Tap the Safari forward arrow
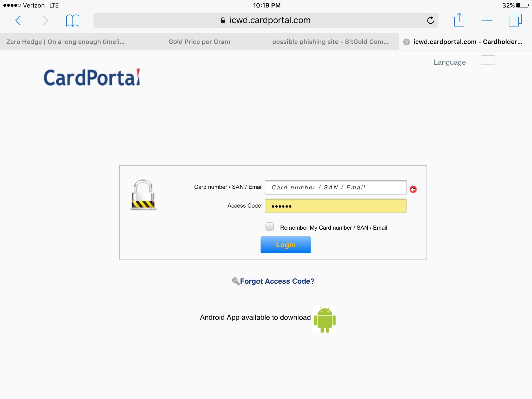This screenshot has width=532, height=399. [45, 20]
